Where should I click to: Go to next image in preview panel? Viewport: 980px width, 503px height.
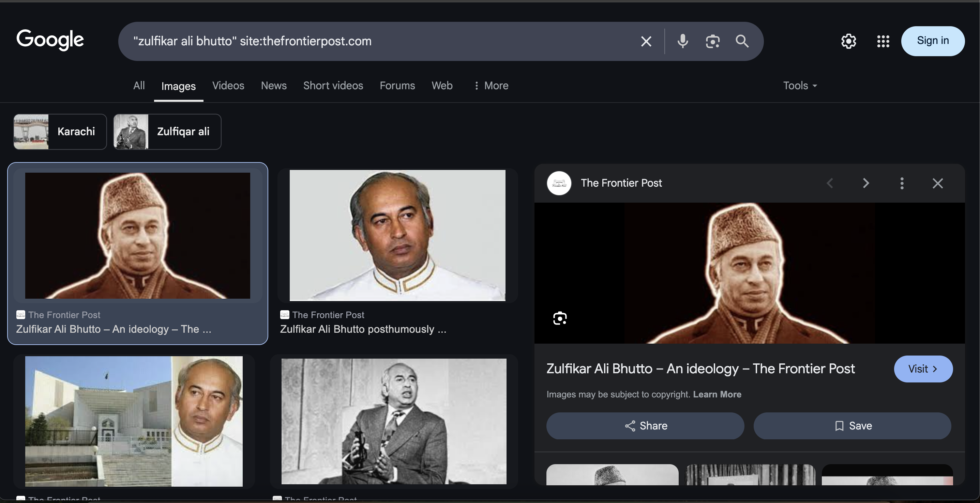pyautogui.click(x=866, y=183)
